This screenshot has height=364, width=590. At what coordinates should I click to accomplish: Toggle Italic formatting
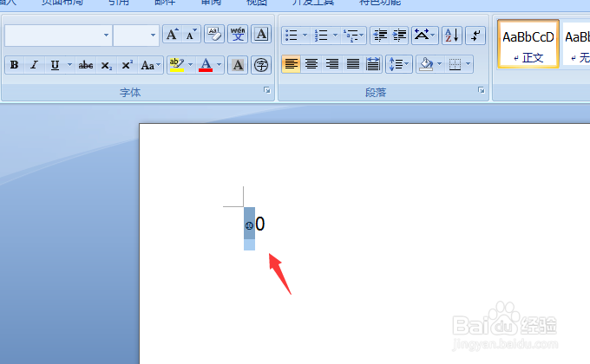[34, 65]
